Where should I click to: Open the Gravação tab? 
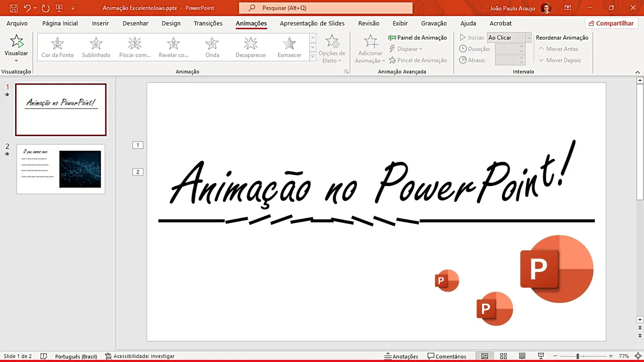point(434,23)
